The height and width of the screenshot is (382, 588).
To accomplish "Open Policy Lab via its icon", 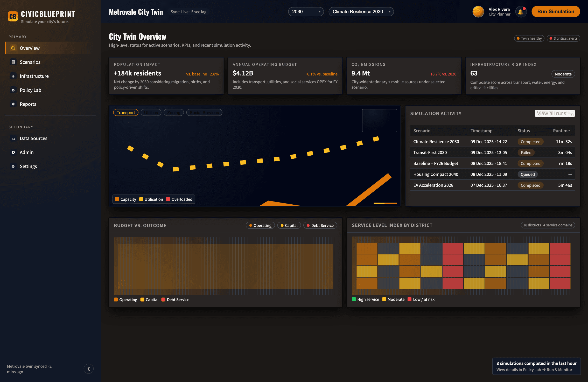I will (x=13, y=90).
